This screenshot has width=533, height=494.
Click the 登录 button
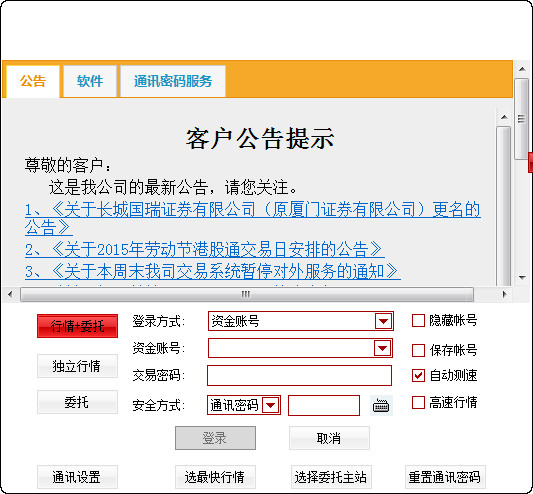tap(215, 438)
